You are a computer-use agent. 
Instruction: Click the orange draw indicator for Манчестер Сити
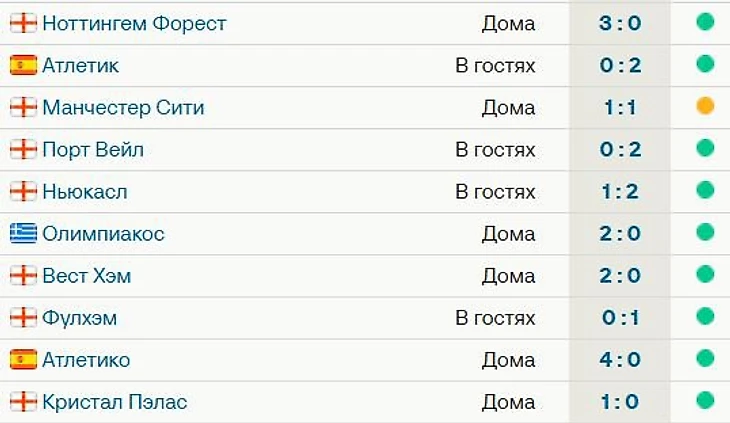(705, 106)
